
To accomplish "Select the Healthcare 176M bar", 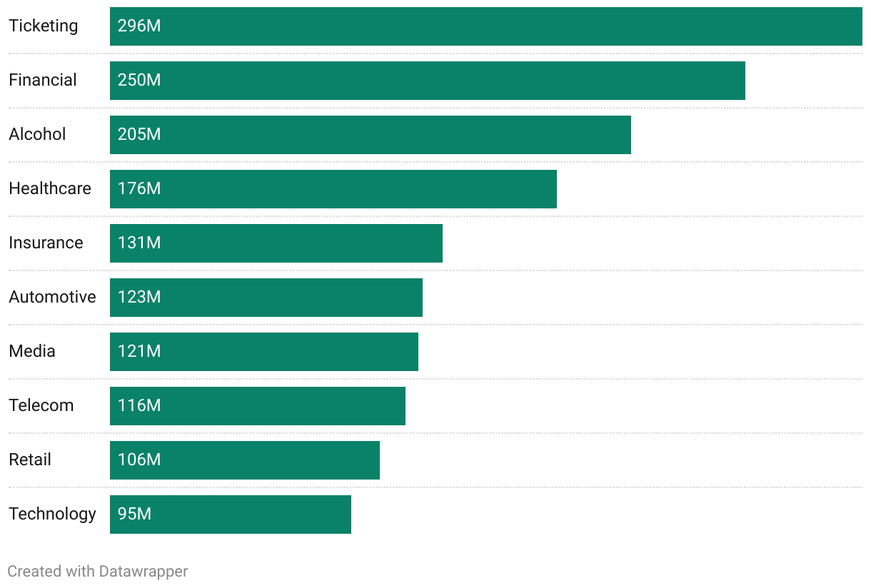I will pyautogui.click(x=333, y=189).
